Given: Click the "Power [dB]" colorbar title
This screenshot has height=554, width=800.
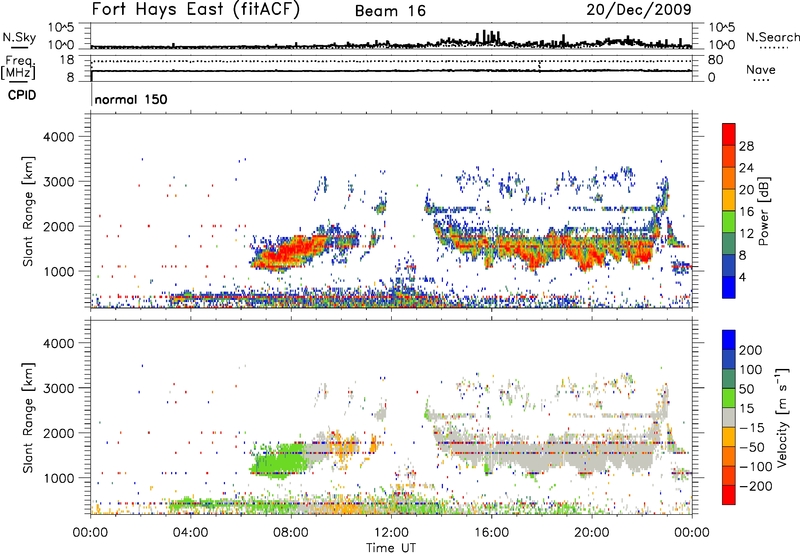Looking at the screenshot, I should pos(764,211).
